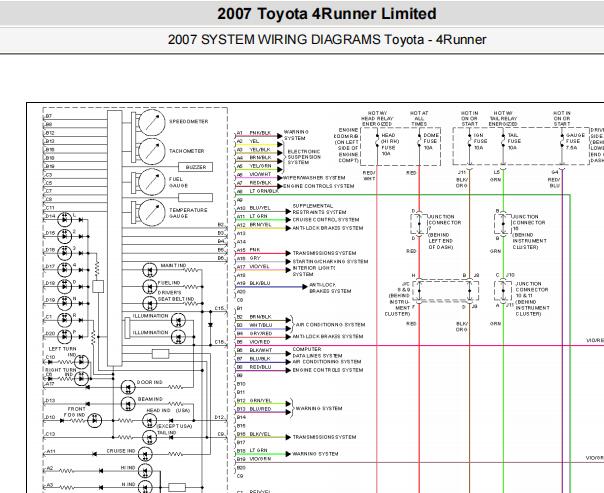The width and height of the screenshot is (604, 493).
Task: Click the STARTING/CHARGING SYSTEM label
Action: 330,261
